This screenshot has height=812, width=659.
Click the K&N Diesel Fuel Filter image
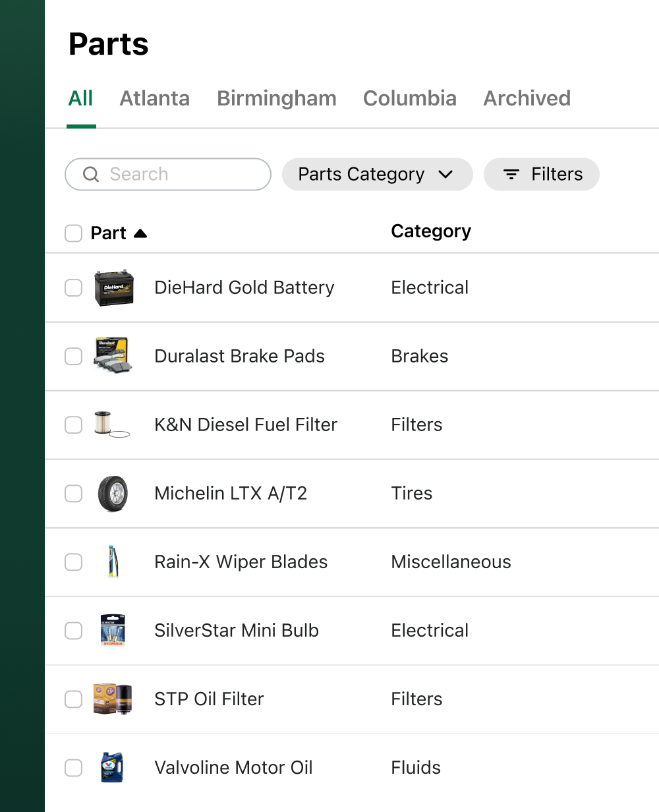(x=111, y=424)
